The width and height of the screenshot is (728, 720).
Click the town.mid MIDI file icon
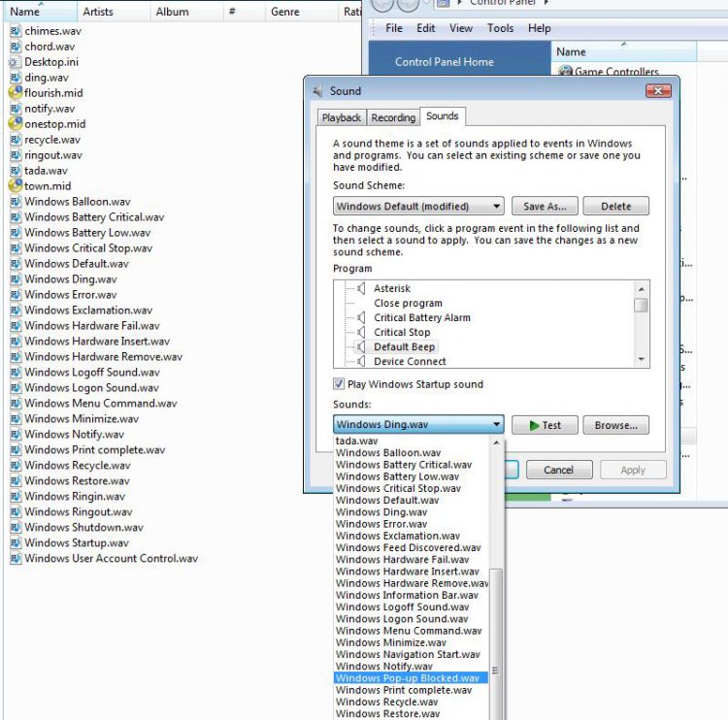(x=16, y=186)
